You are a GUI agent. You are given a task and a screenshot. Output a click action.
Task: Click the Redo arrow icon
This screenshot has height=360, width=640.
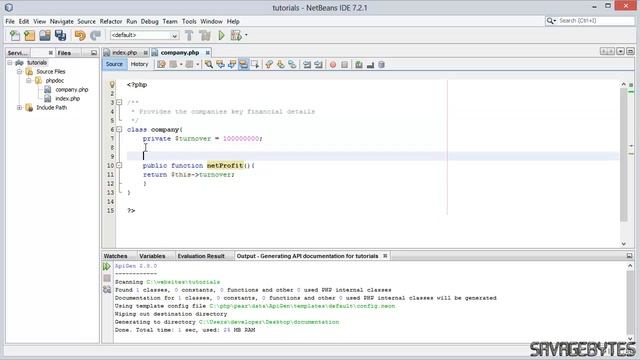pyautogui.click(x=95, y=36)
